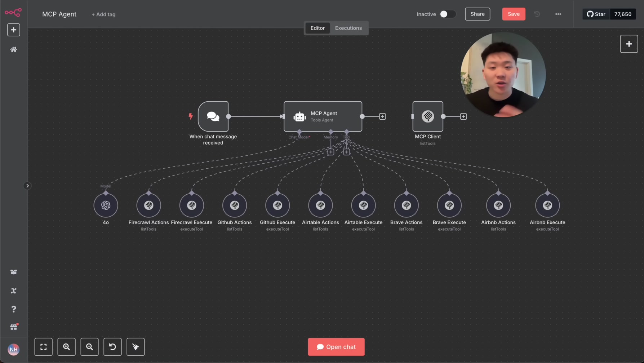Select the Airtable Execute node
This screenshot has width=644, height=363.
click(363, 205)
